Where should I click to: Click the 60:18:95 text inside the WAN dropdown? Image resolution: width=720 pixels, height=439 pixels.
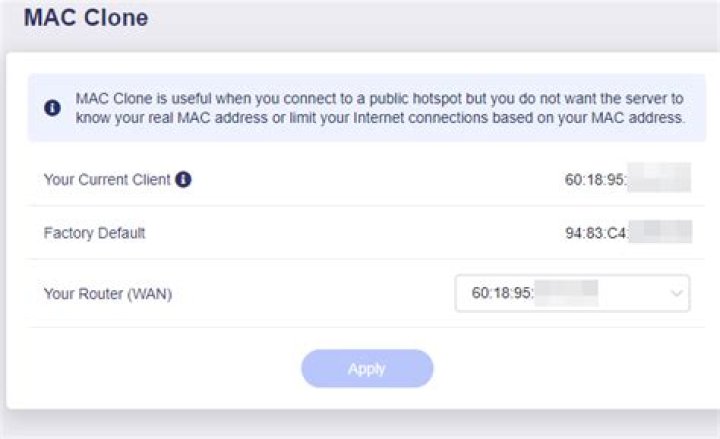pyautogui.click(x=502, y=293)
